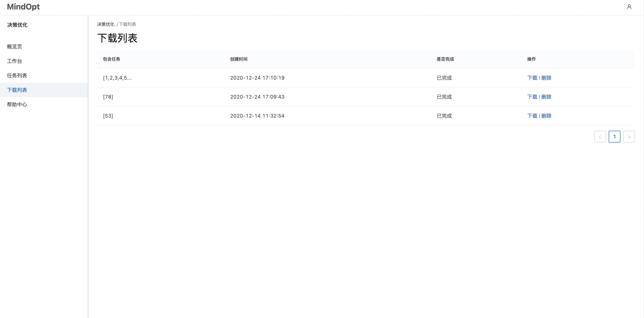Navigate to 任务列表 sidebar item
The height and width of the screenshot is (318, 644).
[x=17, y=76]
